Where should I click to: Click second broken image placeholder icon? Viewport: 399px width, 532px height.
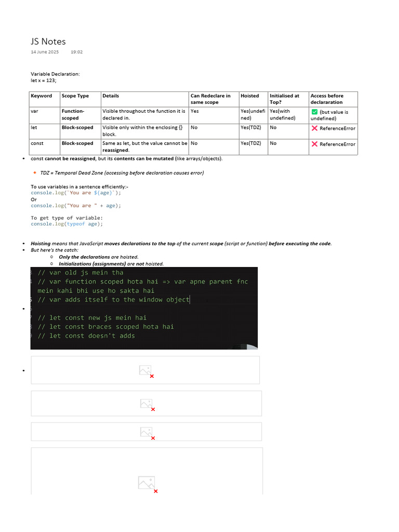coord(148,404)
